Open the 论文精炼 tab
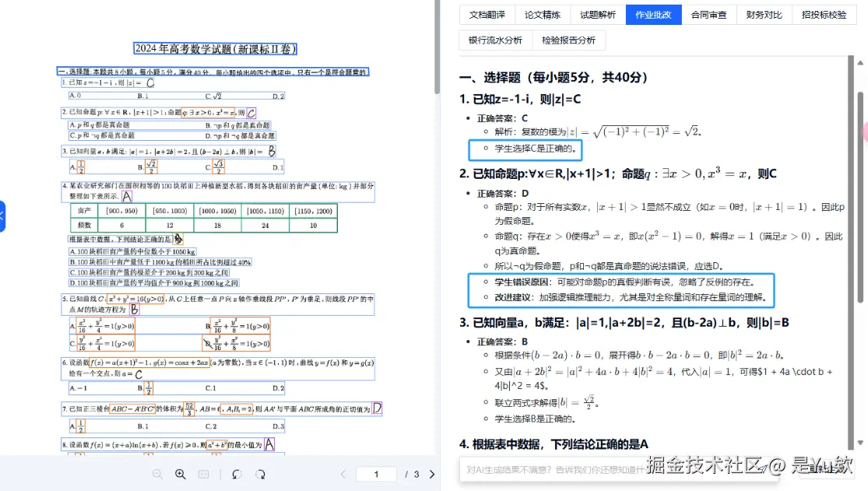This screenshot has height=491, width=868. point(542,14)
